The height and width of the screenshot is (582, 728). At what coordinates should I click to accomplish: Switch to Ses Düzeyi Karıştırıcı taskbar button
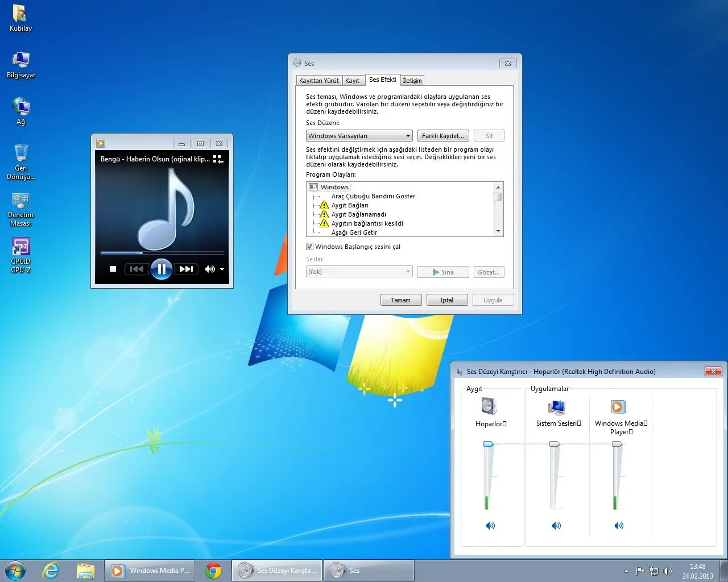277,571
